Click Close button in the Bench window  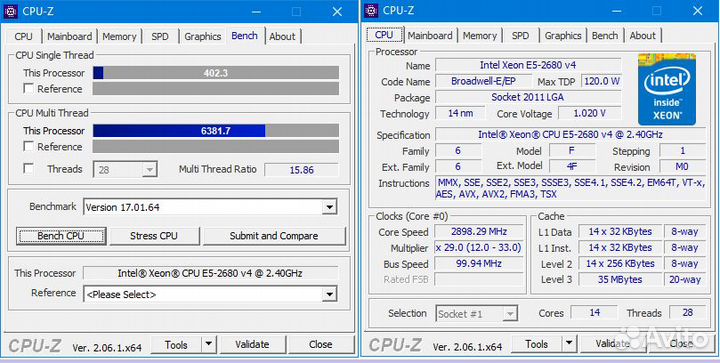coord(321,344)
